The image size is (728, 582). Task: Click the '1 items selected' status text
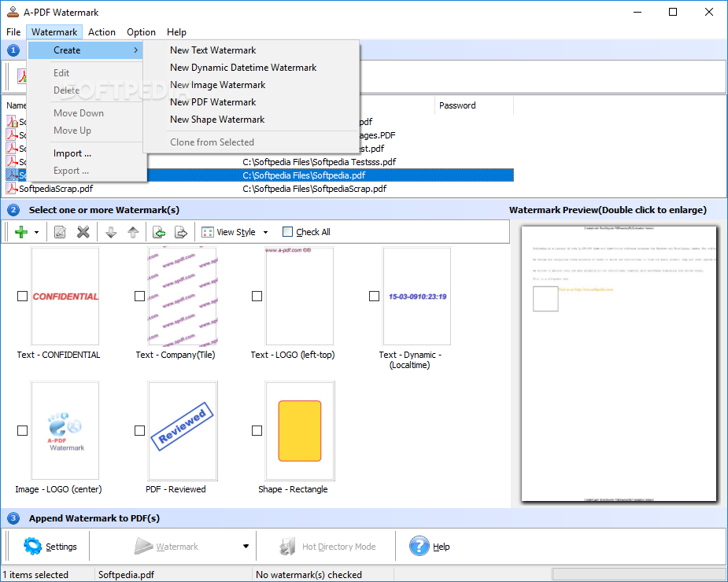[x=35, y=575]
